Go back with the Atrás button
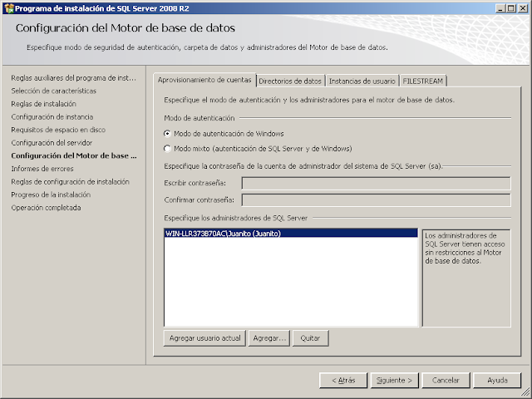 coord(343,381)
